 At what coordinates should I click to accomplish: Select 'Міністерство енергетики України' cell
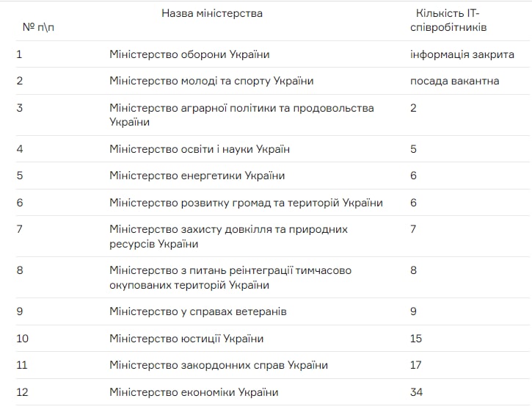[197, 176]
